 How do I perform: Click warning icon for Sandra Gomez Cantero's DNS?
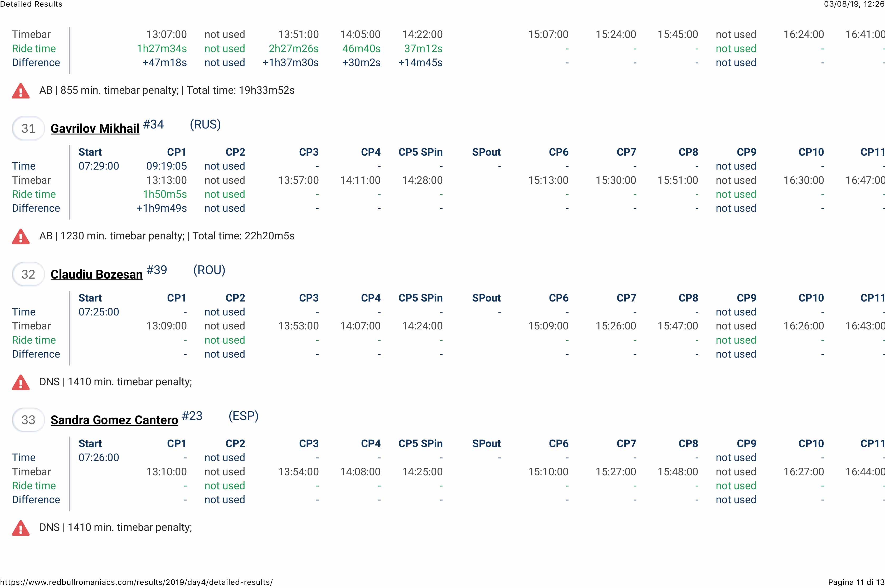(x=21, y=528)
